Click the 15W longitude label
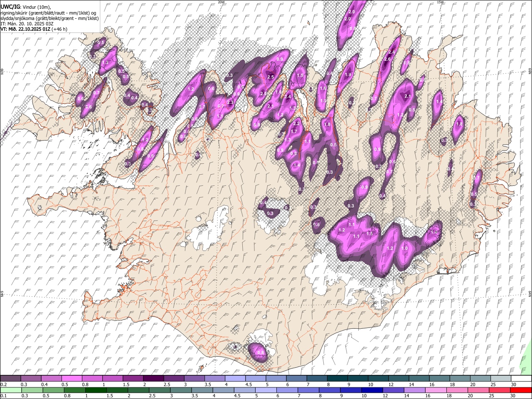This screenshot has height=399, width=532. [441, 2]
